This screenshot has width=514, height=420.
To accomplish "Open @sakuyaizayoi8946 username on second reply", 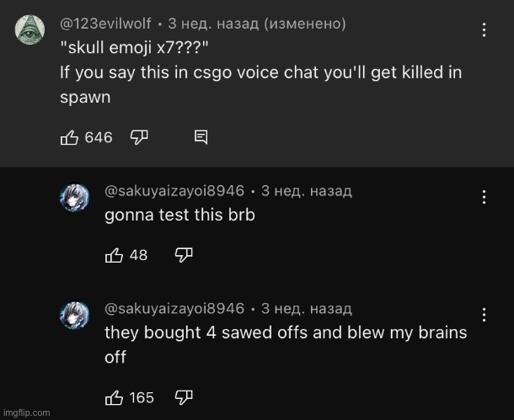I will (x=174, y=309).
